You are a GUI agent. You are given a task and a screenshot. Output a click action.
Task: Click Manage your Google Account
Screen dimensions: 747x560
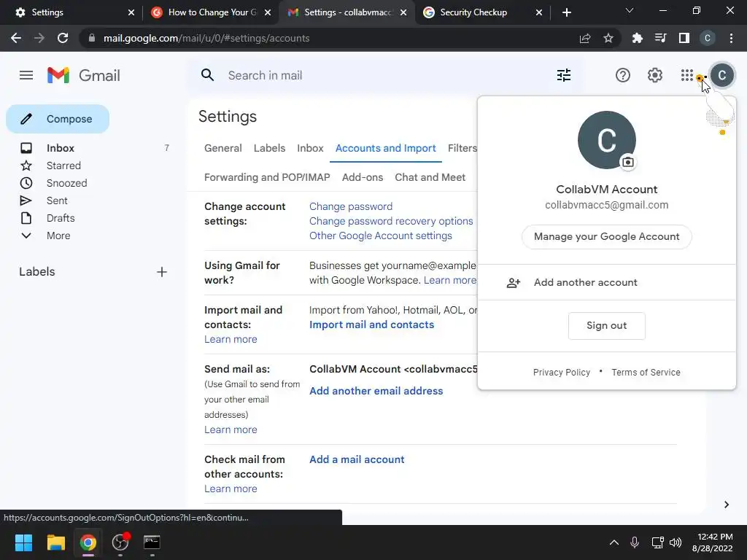(x=606, y=237)
